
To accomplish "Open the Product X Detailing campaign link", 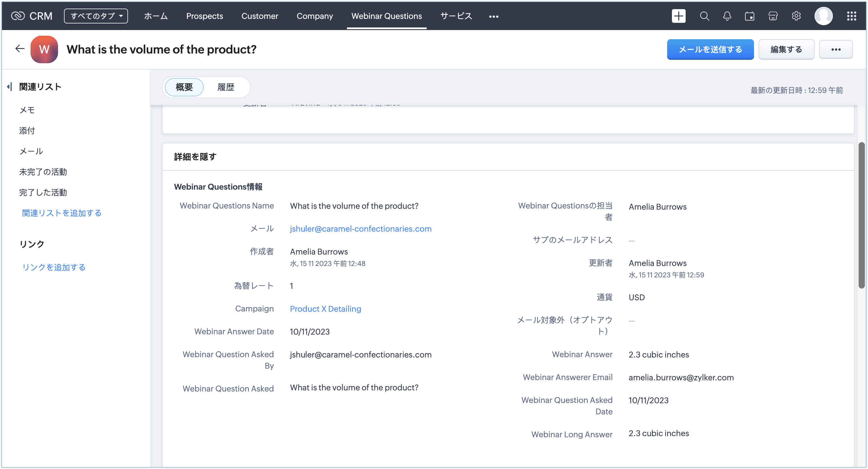I will tap(325, 309).
